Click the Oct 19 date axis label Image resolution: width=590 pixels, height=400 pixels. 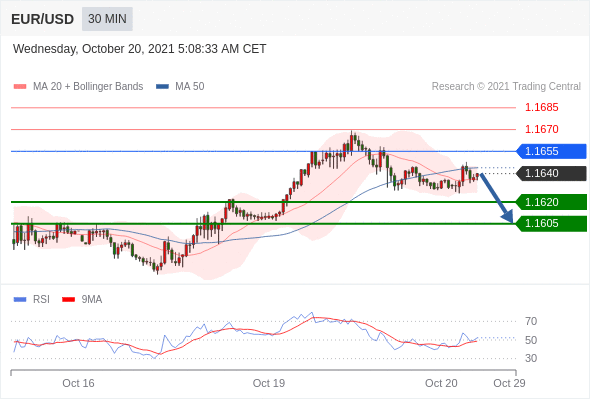pos(269,383)
